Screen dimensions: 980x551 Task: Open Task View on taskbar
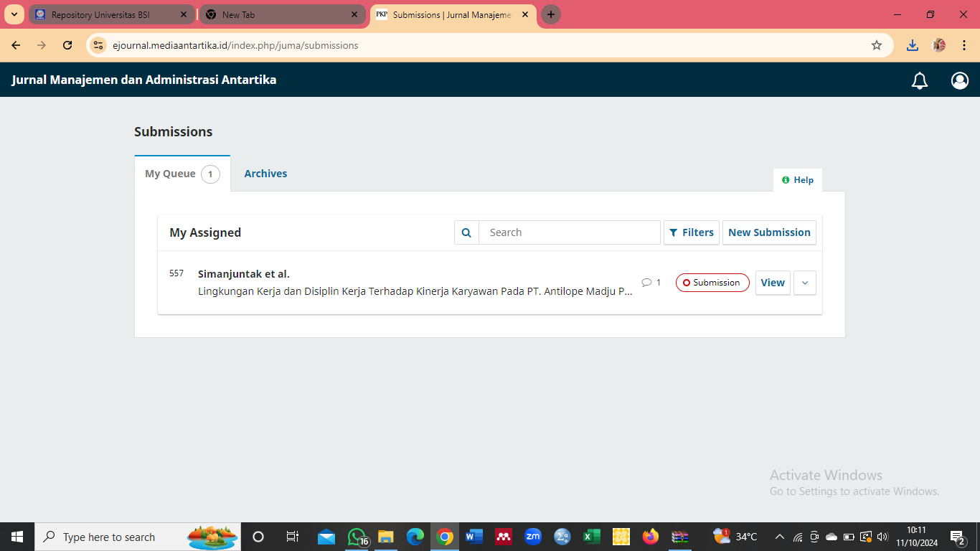(x=292, y=537)
